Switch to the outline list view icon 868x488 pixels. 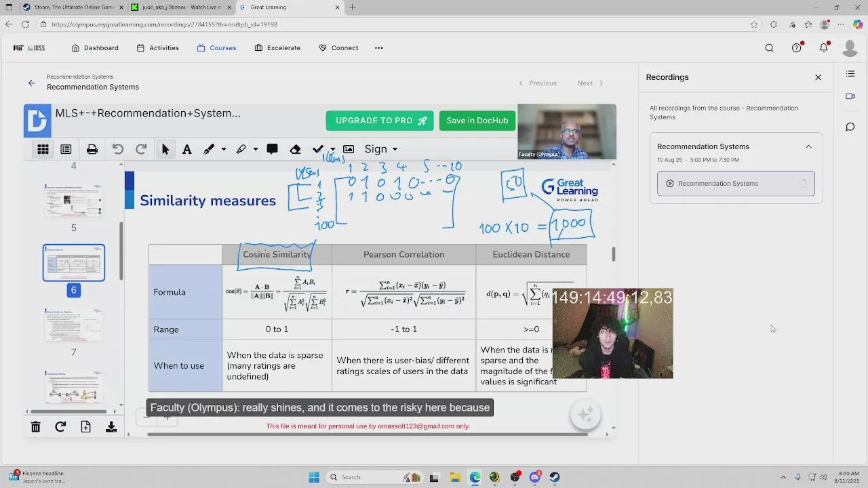pos(66,149)
